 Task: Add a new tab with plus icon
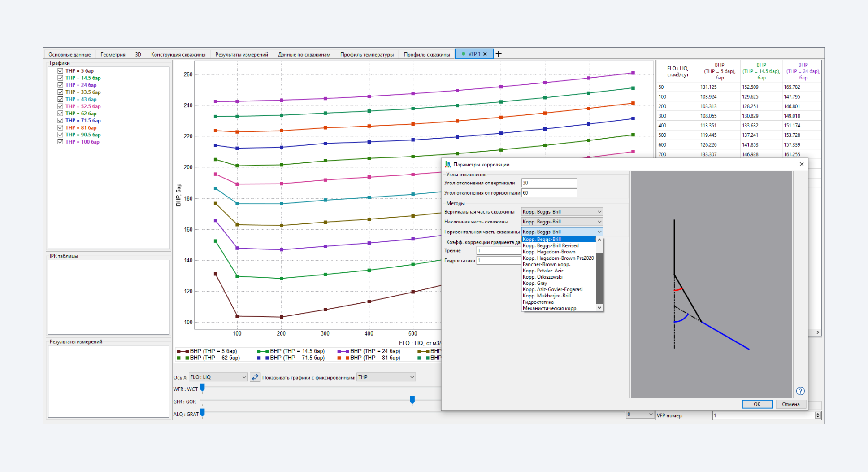(499, 54)
